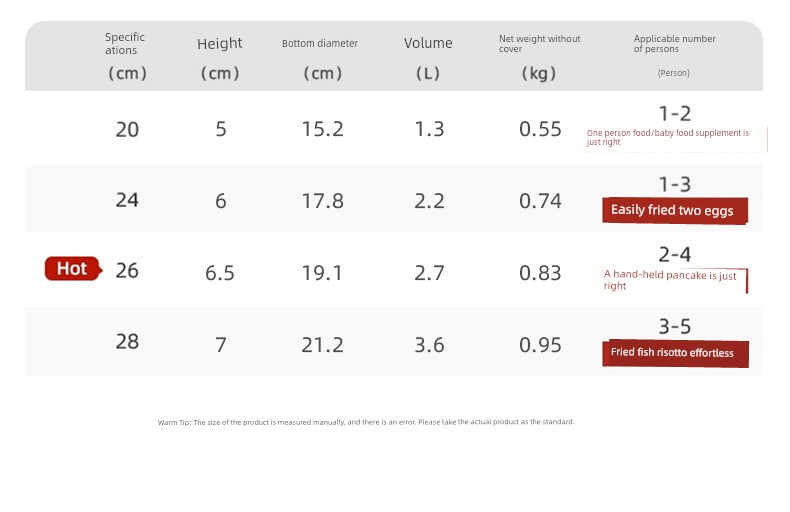Click 'Applicable number of persons' header

pyautogui.click(x=674, y=44)
